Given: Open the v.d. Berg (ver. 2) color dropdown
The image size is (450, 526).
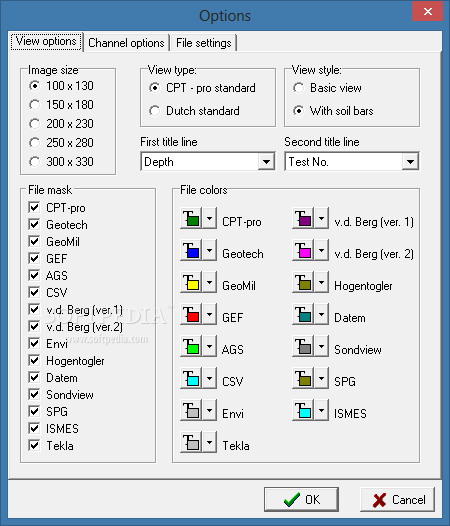Looking at the screenshot, I should tap(321, 250).
